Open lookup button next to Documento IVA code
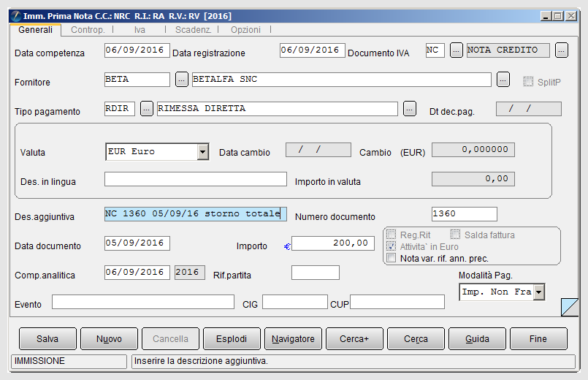588x380 pixels. click(x=456, y=50)
